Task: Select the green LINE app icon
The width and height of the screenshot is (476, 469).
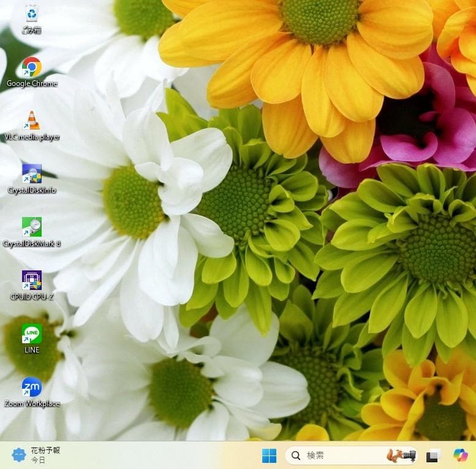Action: point(31,334)
